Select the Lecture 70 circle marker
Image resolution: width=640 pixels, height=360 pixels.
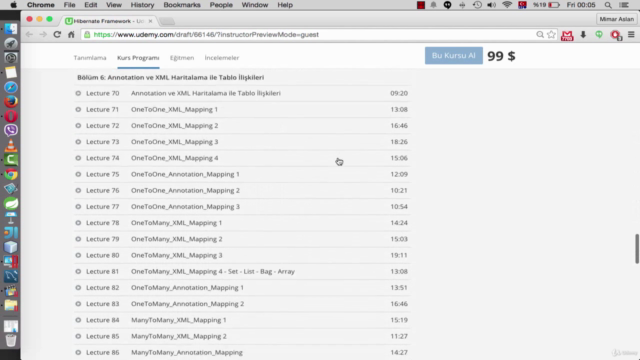coord(78,93)
